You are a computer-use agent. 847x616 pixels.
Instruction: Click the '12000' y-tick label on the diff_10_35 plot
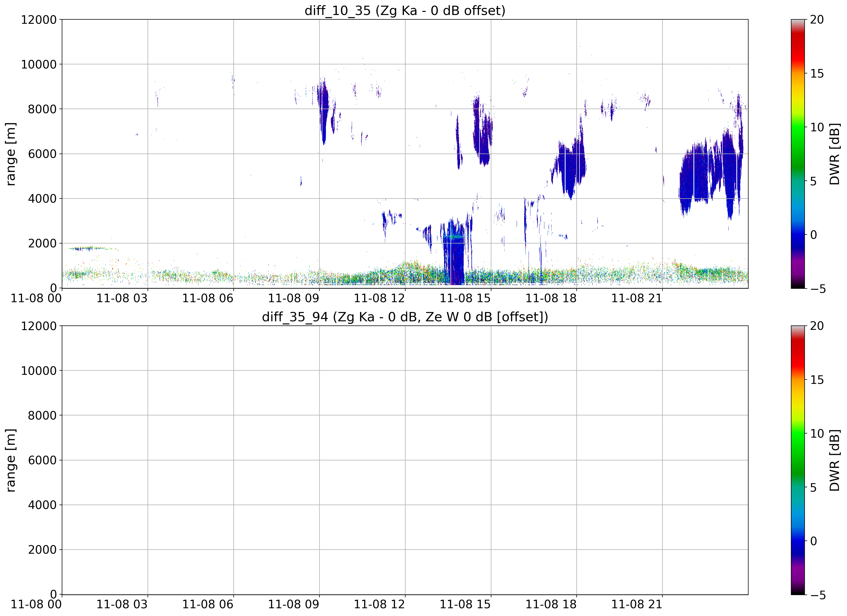pos(39,19)
